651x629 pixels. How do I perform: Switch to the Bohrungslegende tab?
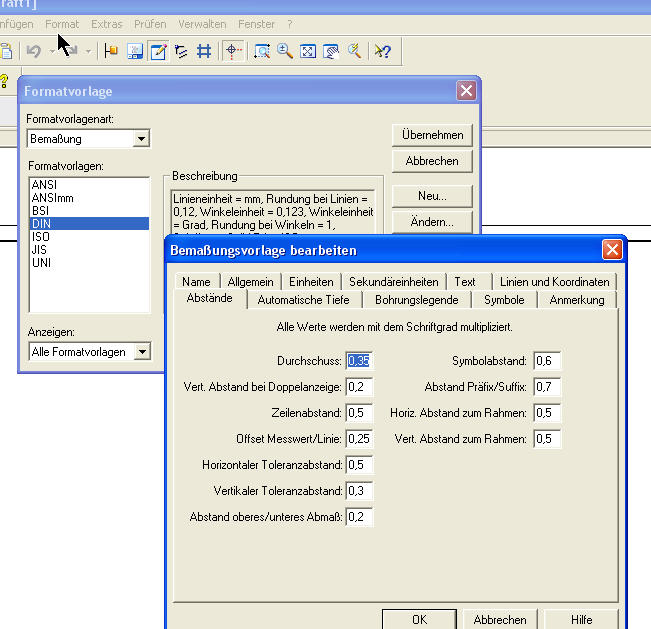tap(416, 300)
